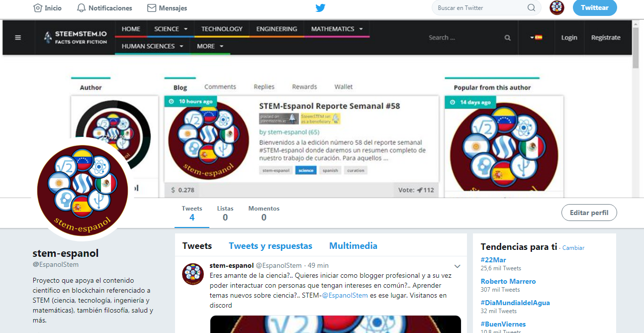Click the search magnifier in Buscar en Twitter
The image size is (644, 333).
click(531, 8)
